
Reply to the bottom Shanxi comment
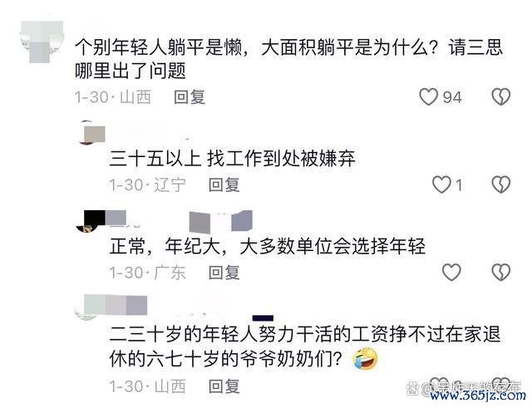click(224, 386)
